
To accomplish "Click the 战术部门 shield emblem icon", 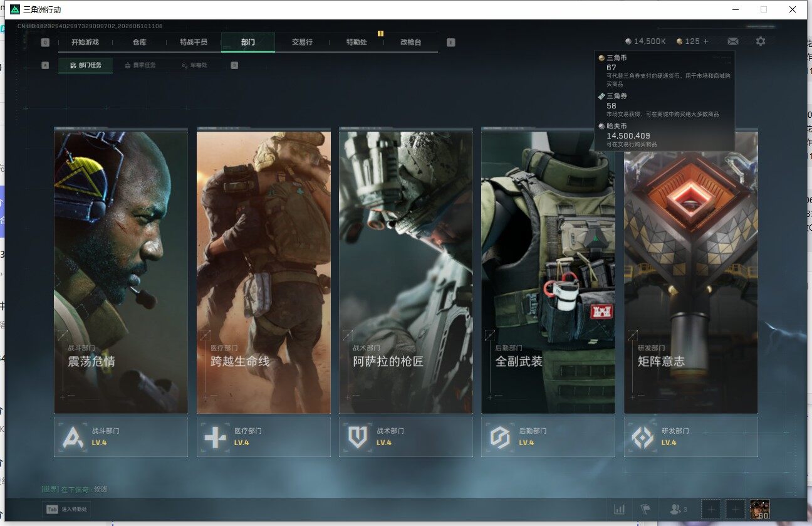I will point(357,437).
